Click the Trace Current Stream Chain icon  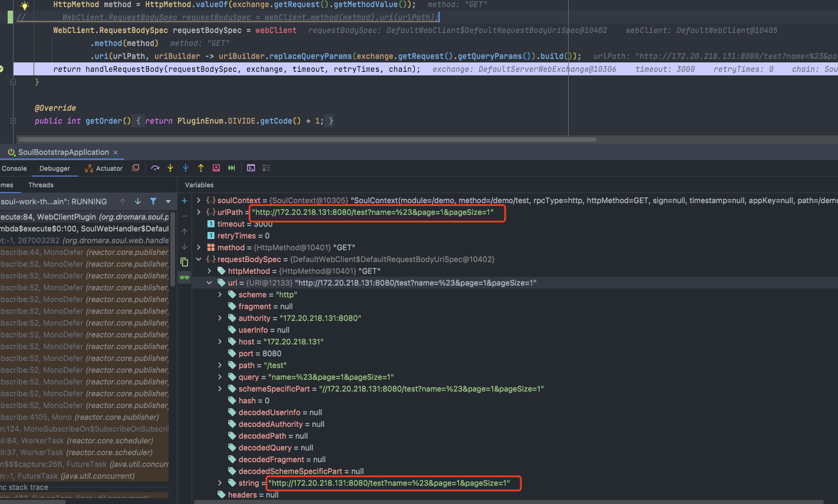click(x=266, y=168)
